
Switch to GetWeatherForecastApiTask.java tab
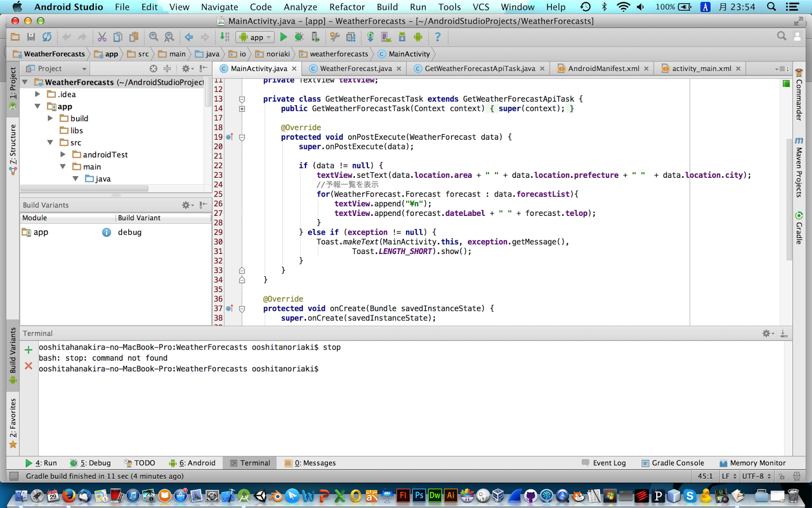(x=480, y=69)
